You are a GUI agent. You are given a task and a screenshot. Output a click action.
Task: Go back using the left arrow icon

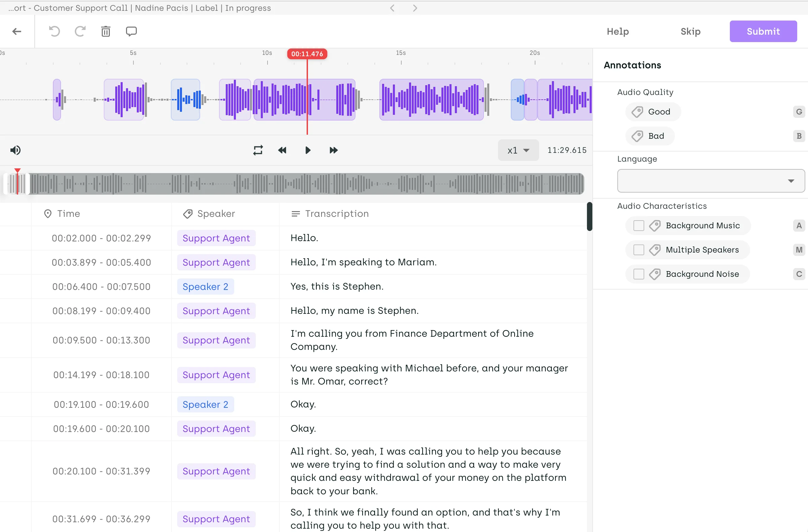click(17, 32)
